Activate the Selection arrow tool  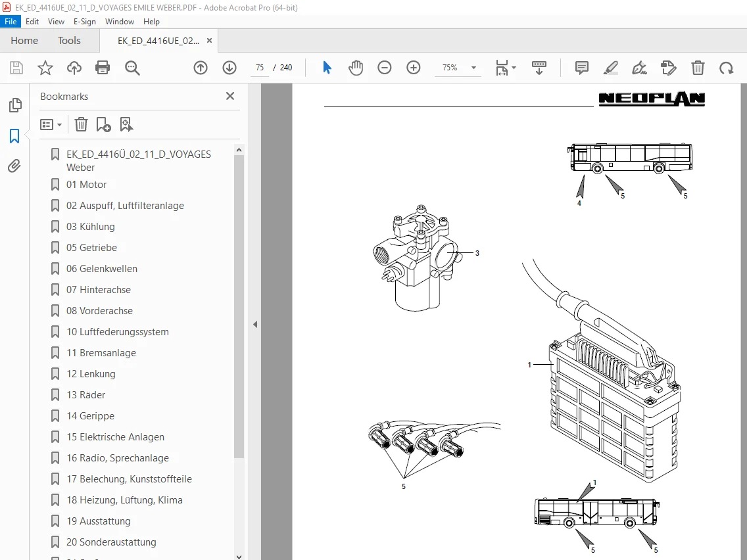pos(327,68)
